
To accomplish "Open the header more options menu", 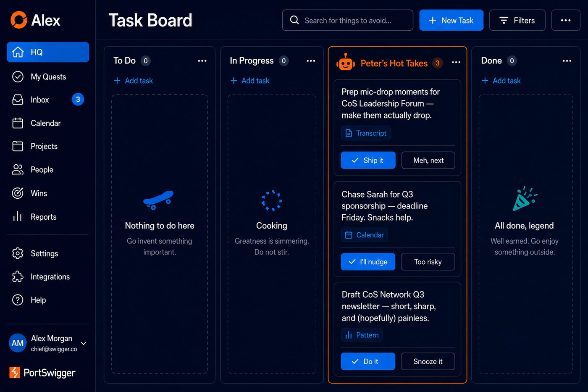I will click(x=566, y=20).
